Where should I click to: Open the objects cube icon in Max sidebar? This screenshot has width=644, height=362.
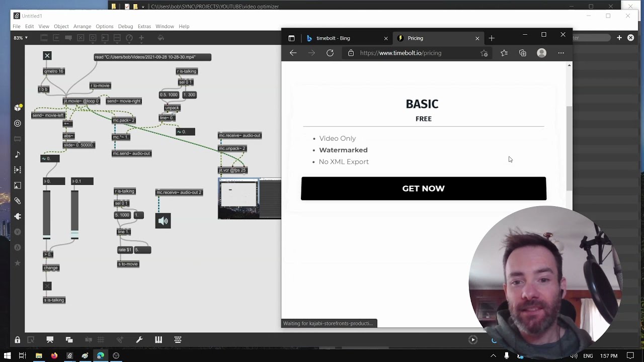18,108
